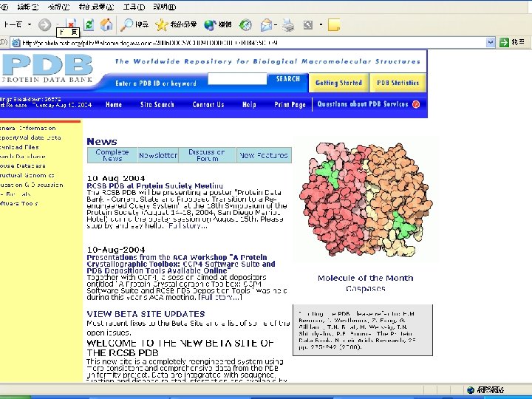Open the Help menu in the menu bar
The width and height of the screenshot is (532, 399).
coord(165,7)
